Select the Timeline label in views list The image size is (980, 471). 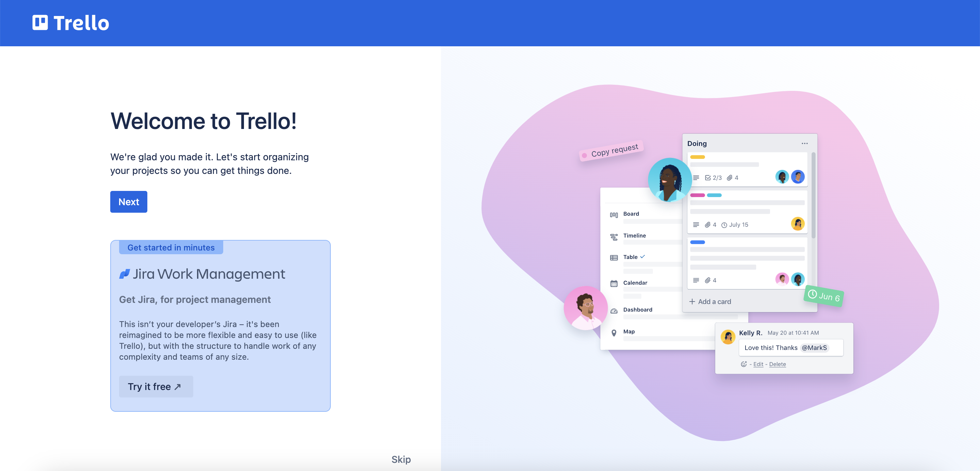click(x=634, y=235)
